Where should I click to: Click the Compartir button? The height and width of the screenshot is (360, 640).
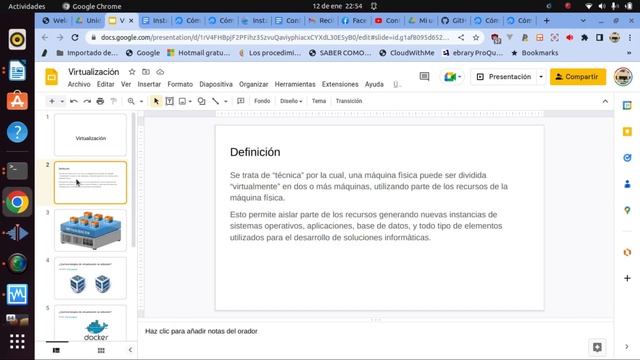click(578, 77)
